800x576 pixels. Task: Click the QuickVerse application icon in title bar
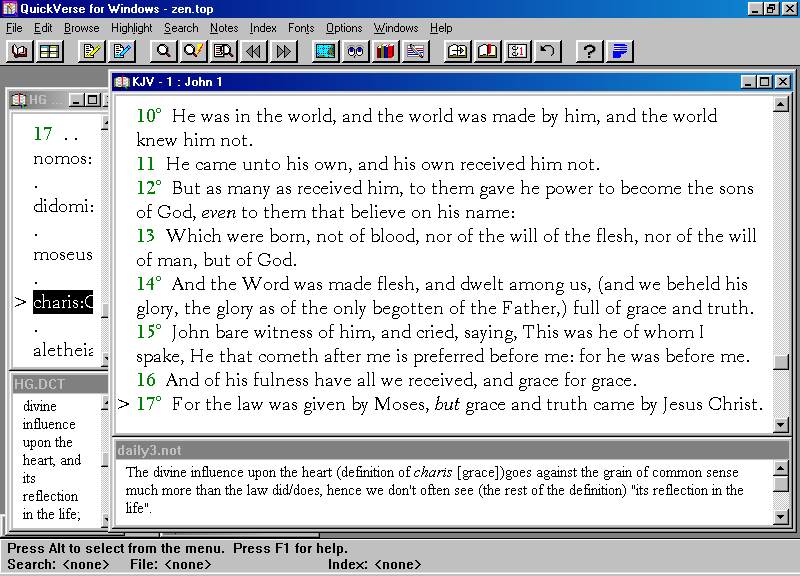click(10, 9)
